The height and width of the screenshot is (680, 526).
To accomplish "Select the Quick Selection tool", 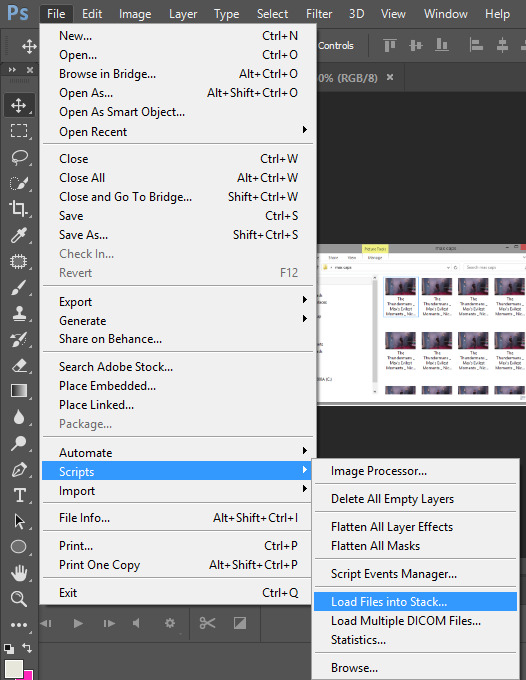I will pos(19,183).
